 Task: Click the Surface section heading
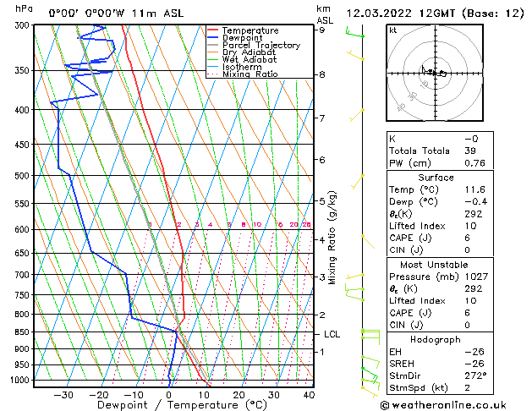436,178
